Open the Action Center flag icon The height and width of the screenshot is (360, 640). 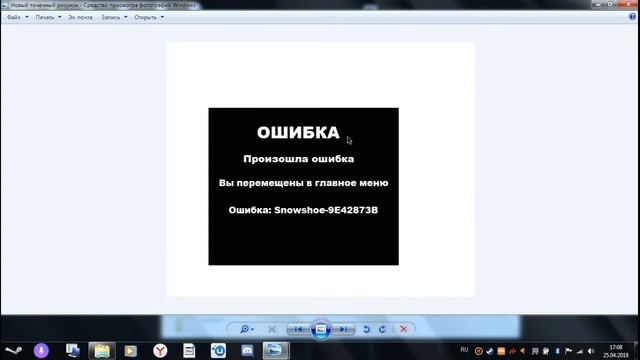(568, 351)
